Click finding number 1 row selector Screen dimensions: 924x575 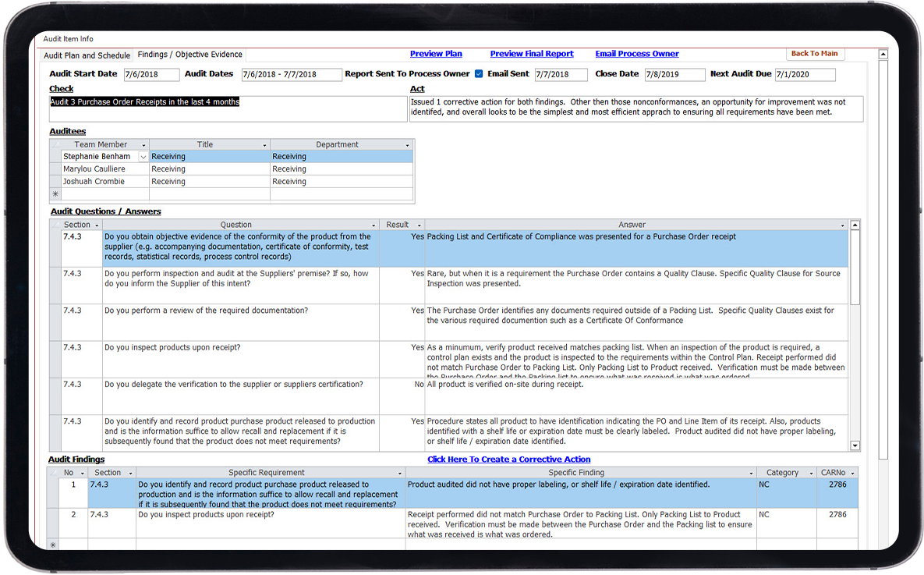click(53, 494)
